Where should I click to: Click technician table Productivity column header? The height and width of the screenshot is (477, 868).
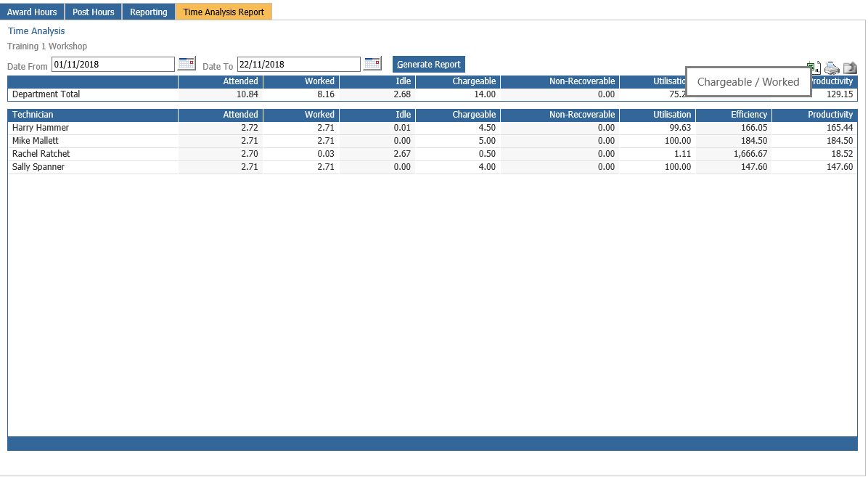coord(814,115)
